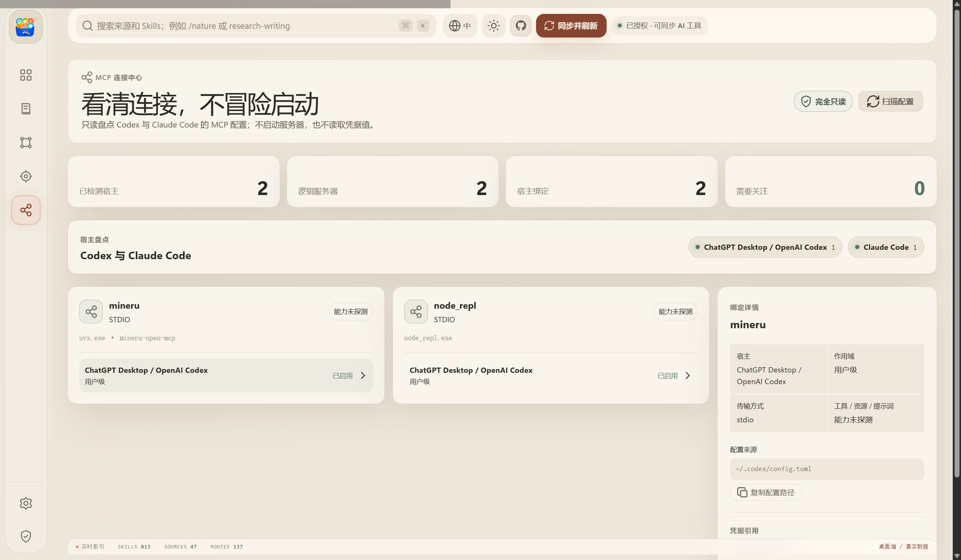This screenshot has height=560, width=961.
Task: Click 已启用 status in mineru card
Action: point(342,375)
